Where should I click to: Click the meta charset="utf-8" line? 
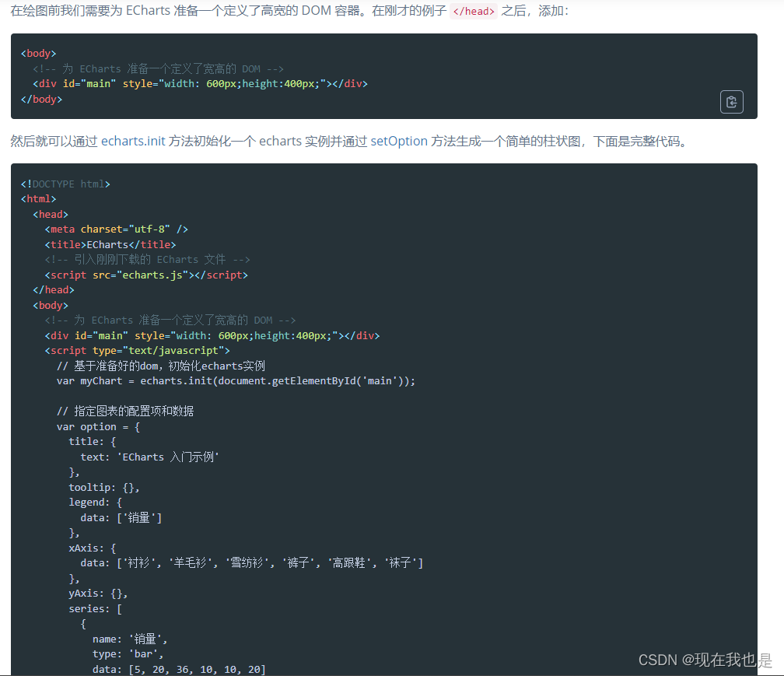(117, 229)
